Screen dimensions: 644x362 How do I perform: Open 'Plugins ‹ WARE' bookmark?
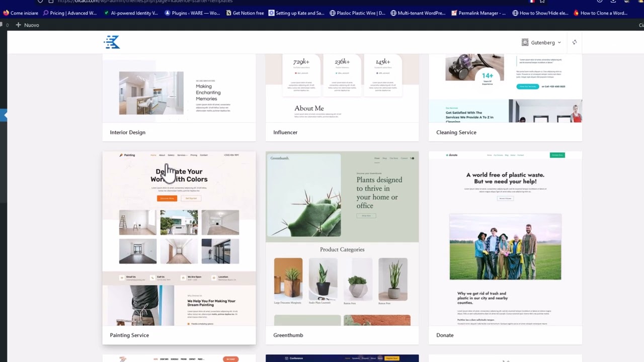click(x=192, y=13)
